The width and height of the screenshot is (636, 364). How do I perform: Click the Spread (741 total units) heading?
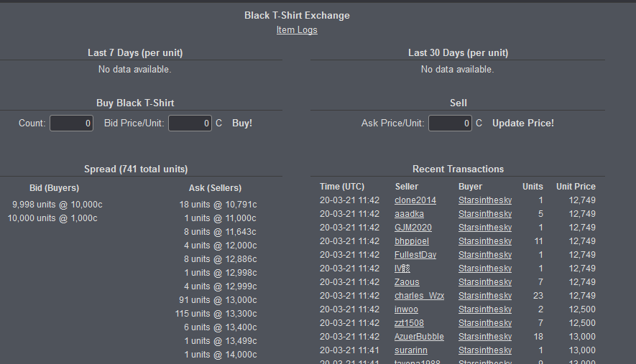(x=136, y=169)
